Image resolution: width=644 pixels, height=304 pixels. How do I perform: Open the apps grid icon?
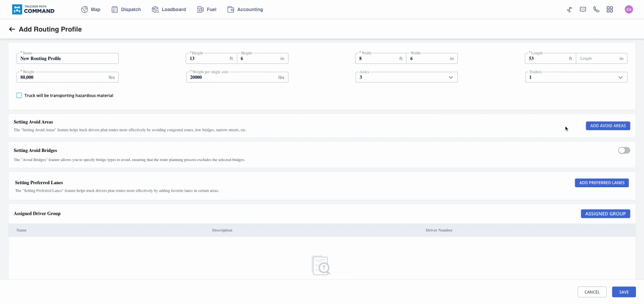tap(610, 10)
